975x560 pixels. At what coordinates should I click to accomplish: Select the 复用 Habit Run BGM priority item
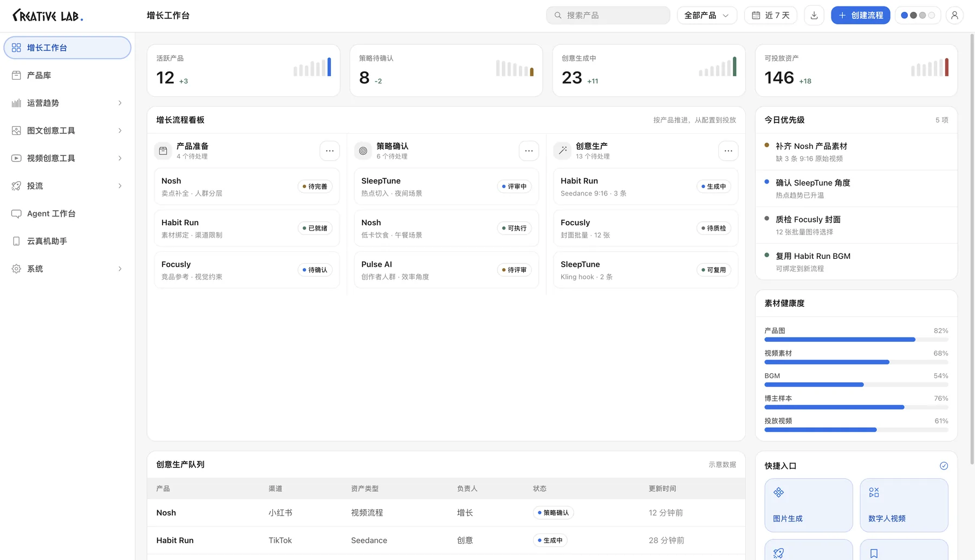click(856, 262)
